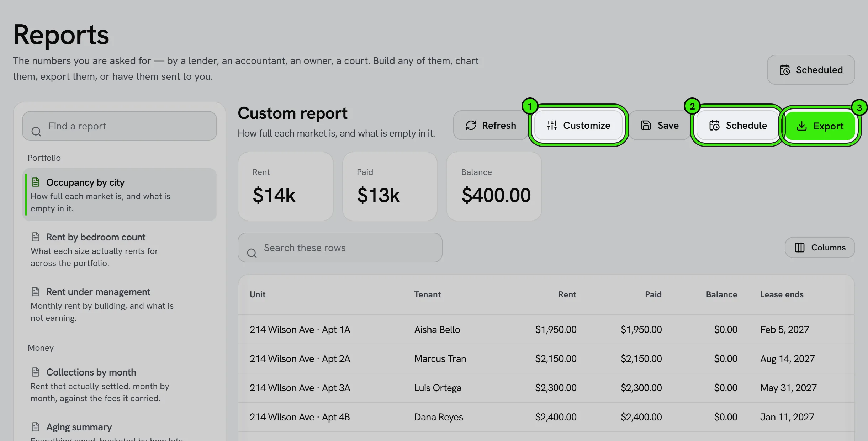Screen dimensions: 868x441
Task: Click the Refresh circular arrows icon
Action: [x=471, y=125]
